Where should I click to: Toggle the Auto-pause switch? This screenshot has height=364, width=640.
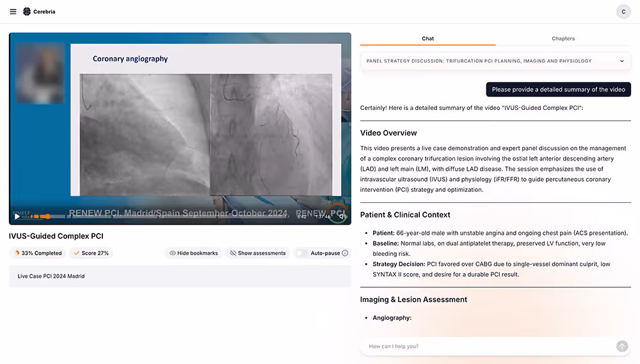tap(301, 253)
